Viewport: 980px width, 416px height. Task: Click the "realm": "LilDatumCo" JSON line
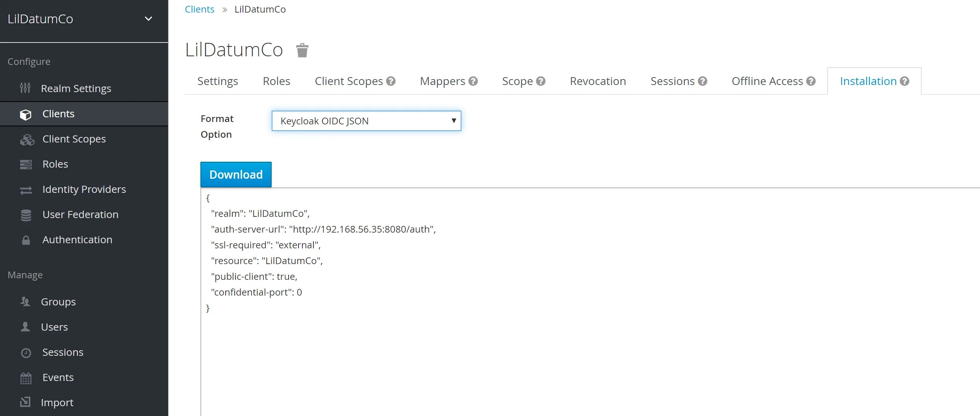(x=260, y=214)
